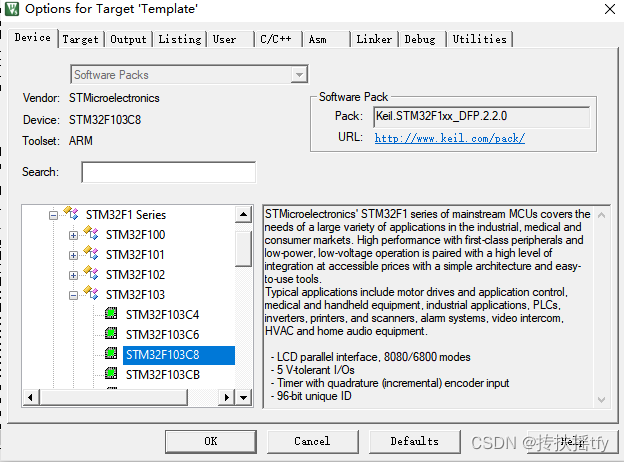Open the keil.com/pack URL link
Viewport: 624px width, 462px height.
pos(450,138)
